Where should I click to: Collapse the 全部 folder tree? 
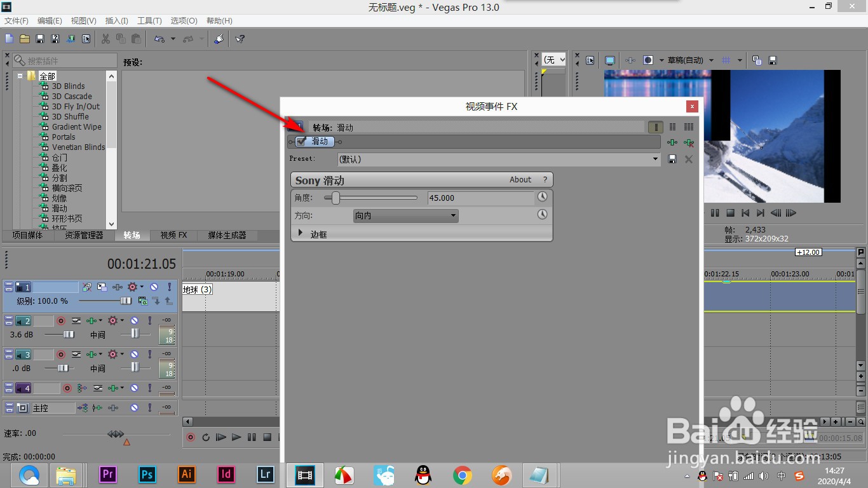pyautogui.click(x=20, y=76)
